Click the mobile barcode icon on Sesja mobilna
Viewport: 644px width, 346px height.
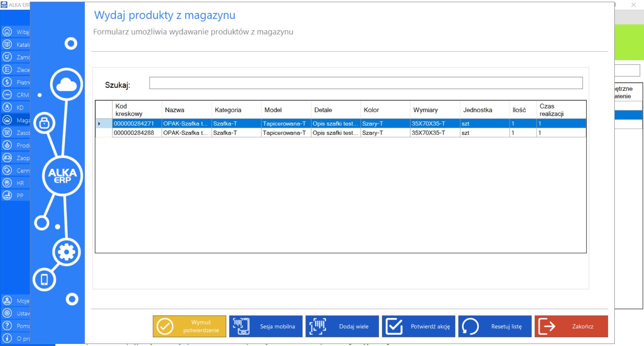(241, 326)
